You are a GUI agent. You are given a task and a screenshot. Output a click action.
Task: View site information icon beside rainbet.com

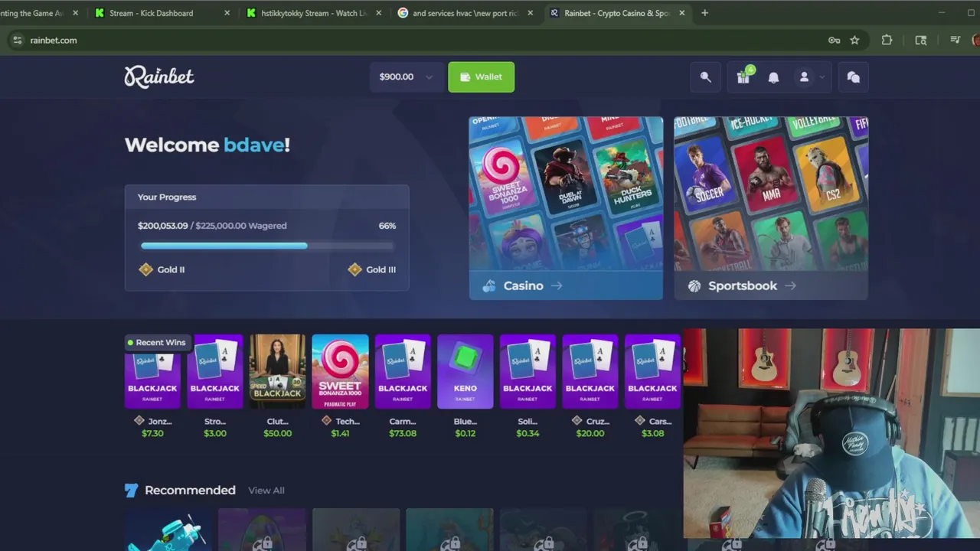tap(17, 40)
